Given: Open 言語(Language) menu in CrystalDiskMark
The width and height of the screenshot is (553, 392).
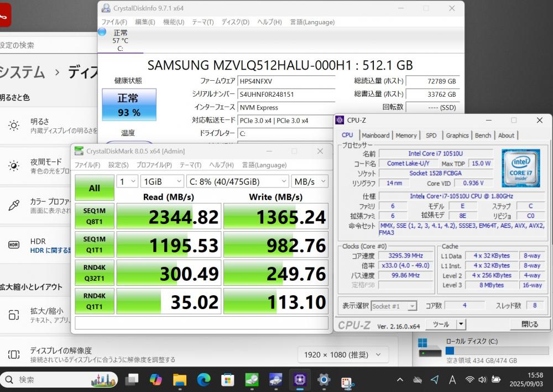Looking at the screenshot, I should [x=264, y=165].
